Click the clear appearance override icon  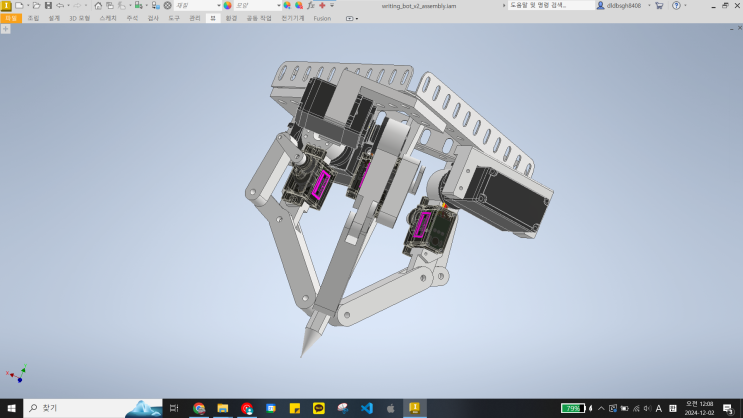click(299, 6)
